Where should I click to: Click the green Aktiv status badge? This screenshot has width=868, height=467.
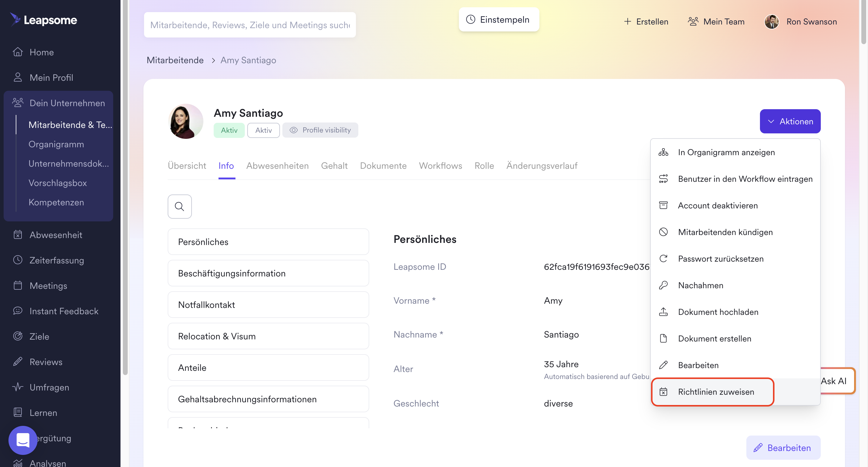pyautogui.click(x=229, y=130)
